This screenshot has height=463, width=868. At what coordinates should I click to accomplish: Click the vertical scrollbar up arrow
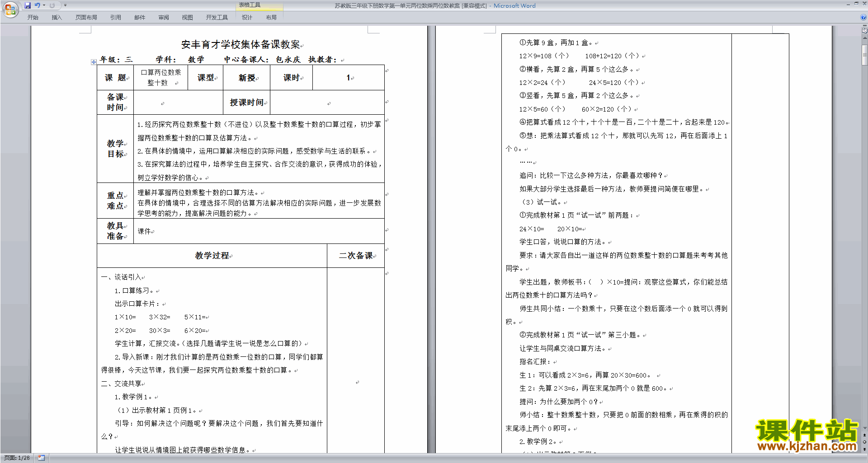[864, 38]
